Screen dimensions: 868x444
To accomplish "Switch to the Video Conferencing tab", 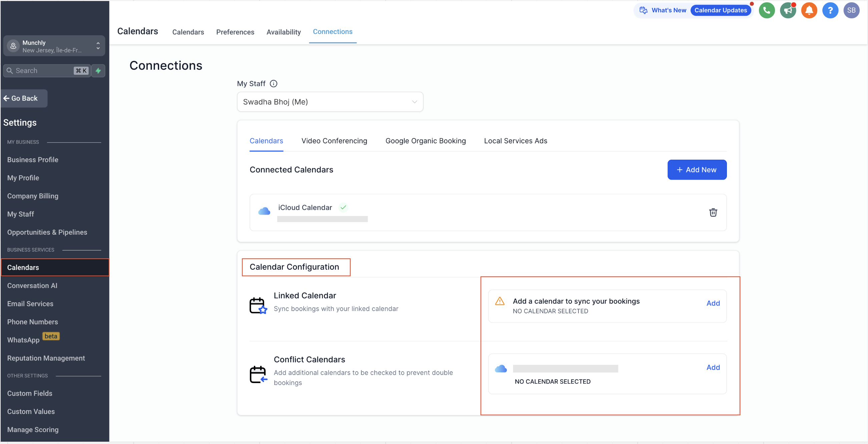I will pyautogui.click(x=334, y=141).
